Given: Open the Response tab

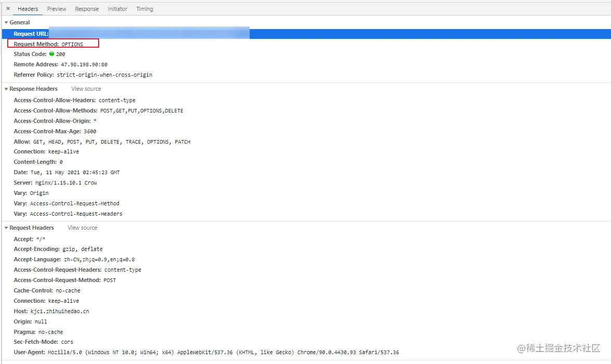Looking at the screenshot, I should 87,9.
